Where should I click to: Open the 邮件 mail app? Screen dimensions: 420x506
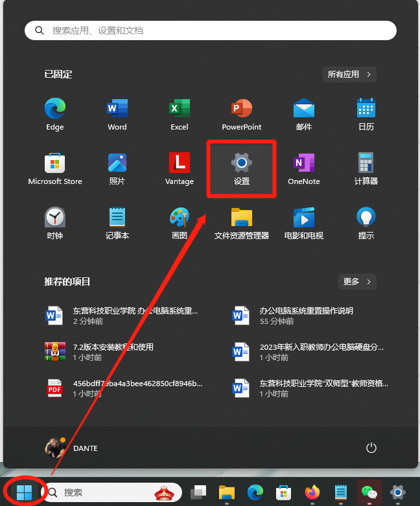click(304, 114)
